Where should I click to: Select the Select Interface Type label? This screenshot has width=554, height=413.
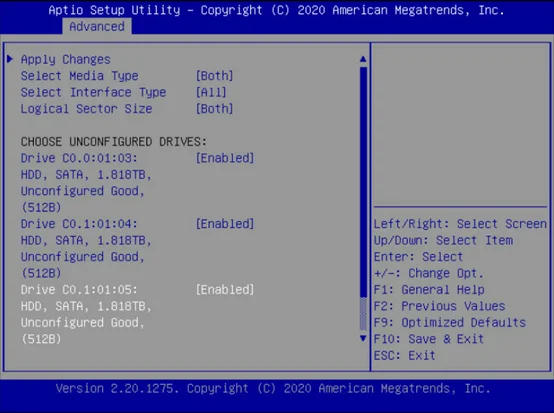[93, 93]
